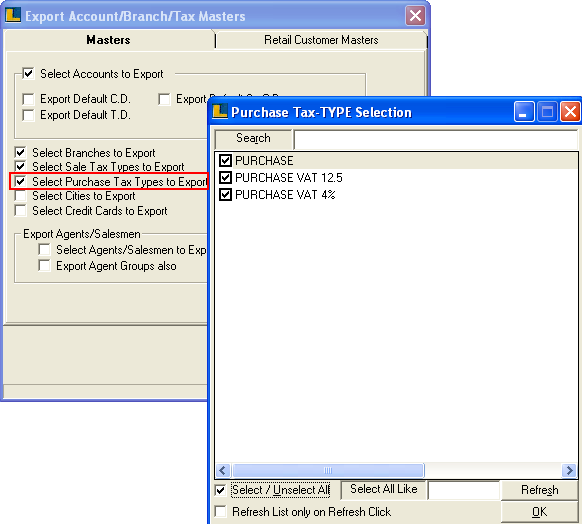The width and height of the screenshot is (582, 524).
Task: Click the Export Account/Branch/Tax Masters window icon
Action: click(13, 16)
